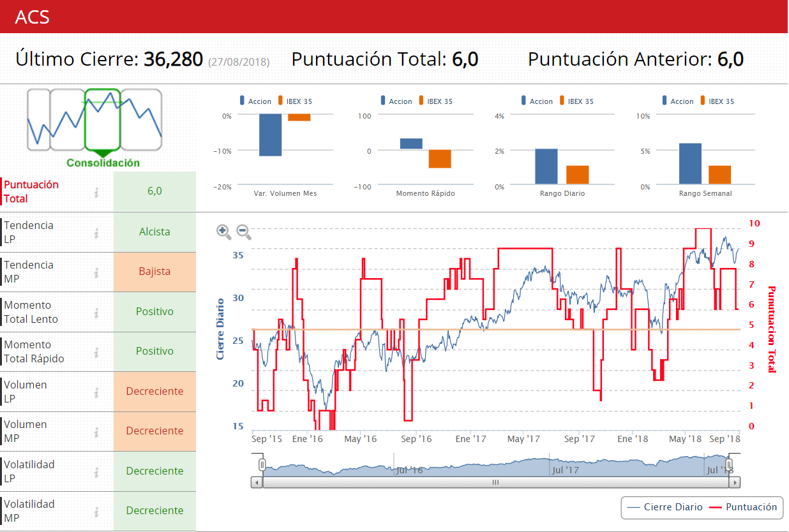
Task: Toggle Cierre Diario line in chart legend
Action: pyautogui.click(x=665, y=507)
